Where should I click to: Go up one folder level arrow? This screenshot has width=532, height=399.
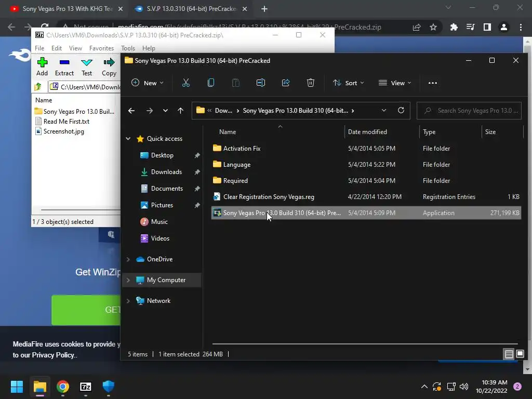(x=180, y=111)
